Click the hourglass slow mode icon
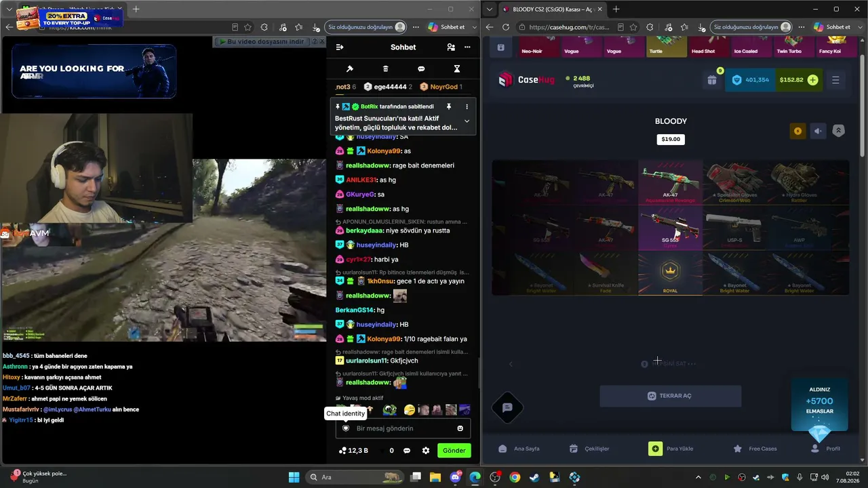The image size is (868, 488). 457,68
